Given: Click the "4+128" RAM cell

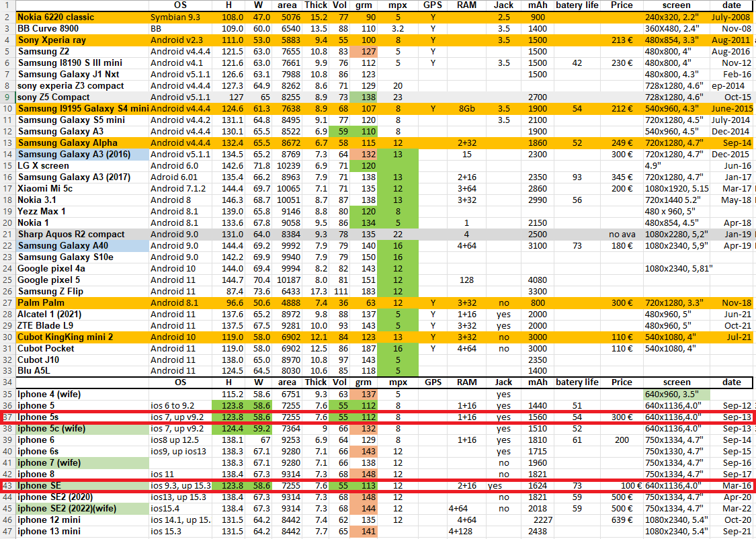Looking at the screenshot, I should pyautogui.click(x=467, y=532).
